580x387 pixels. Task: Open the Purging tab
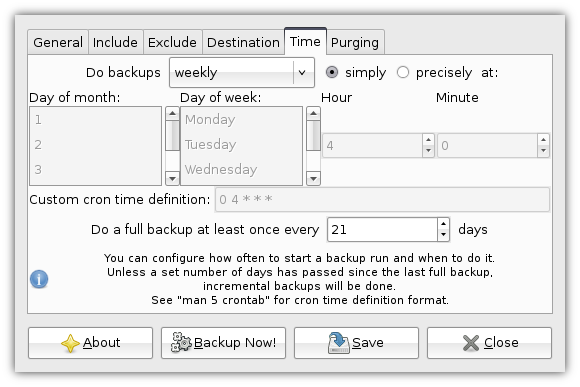point(355,42)
